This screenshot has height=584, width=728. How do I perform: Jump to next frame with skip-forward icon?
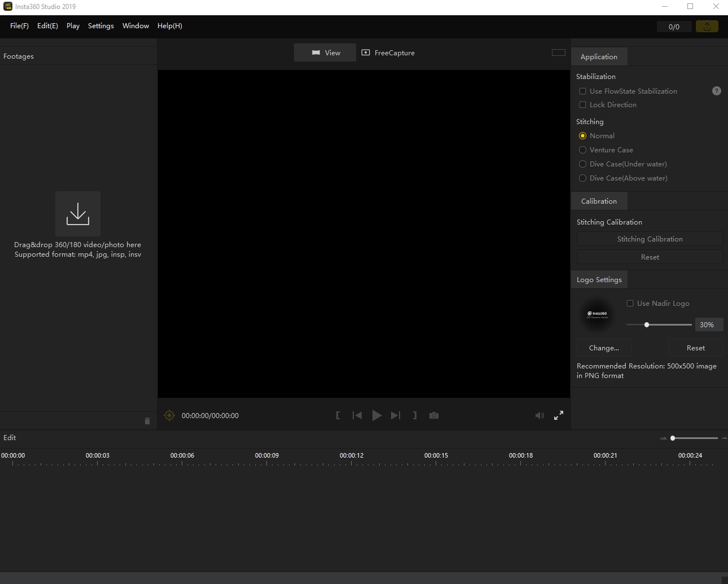(396, 415)
